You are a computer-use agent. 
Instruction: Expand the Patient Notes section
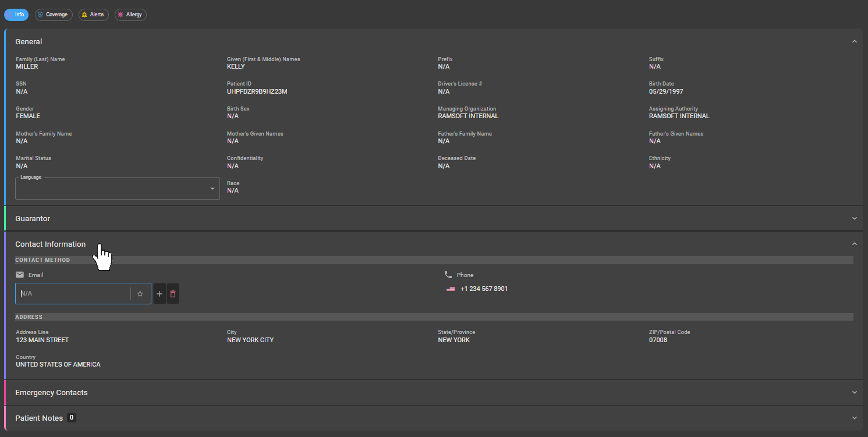pyautogui.click(x=854, y=418)
